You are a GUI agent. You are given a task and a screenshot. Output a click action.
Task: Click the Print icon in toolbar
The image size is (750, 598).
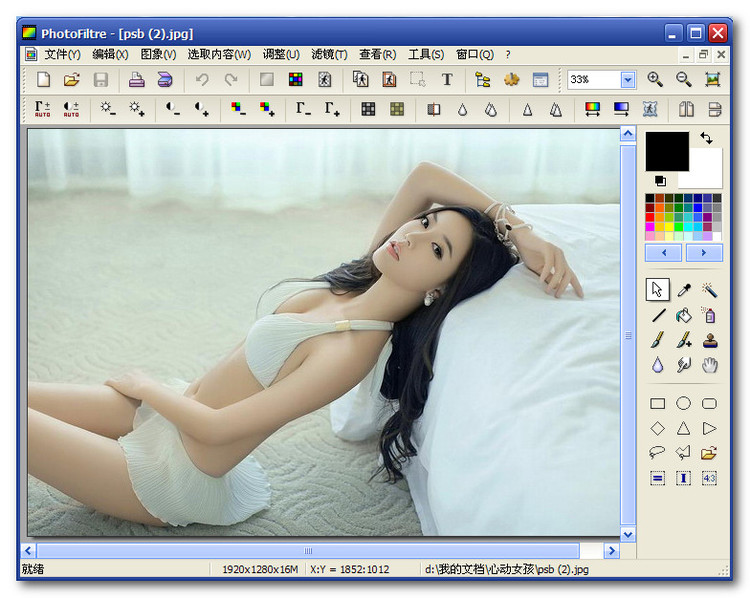pyautogui.click(x=137, y=80)
